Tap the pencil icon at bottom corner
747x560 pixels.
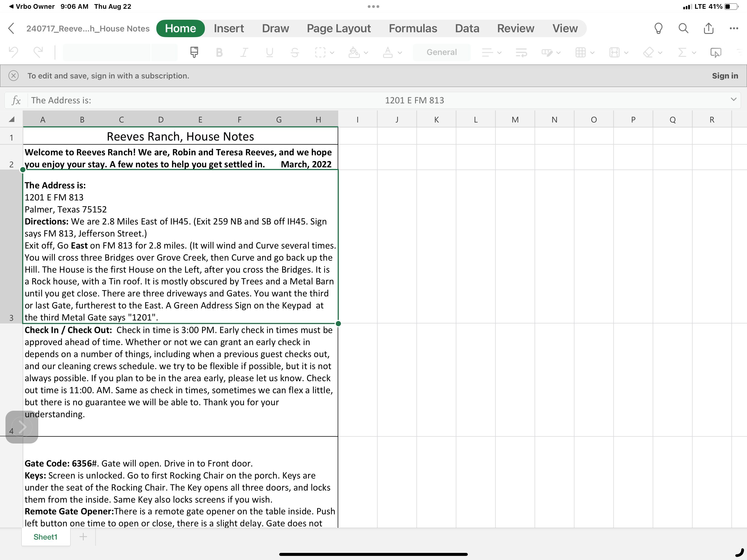pyautogui.click(x=740, y=553)
